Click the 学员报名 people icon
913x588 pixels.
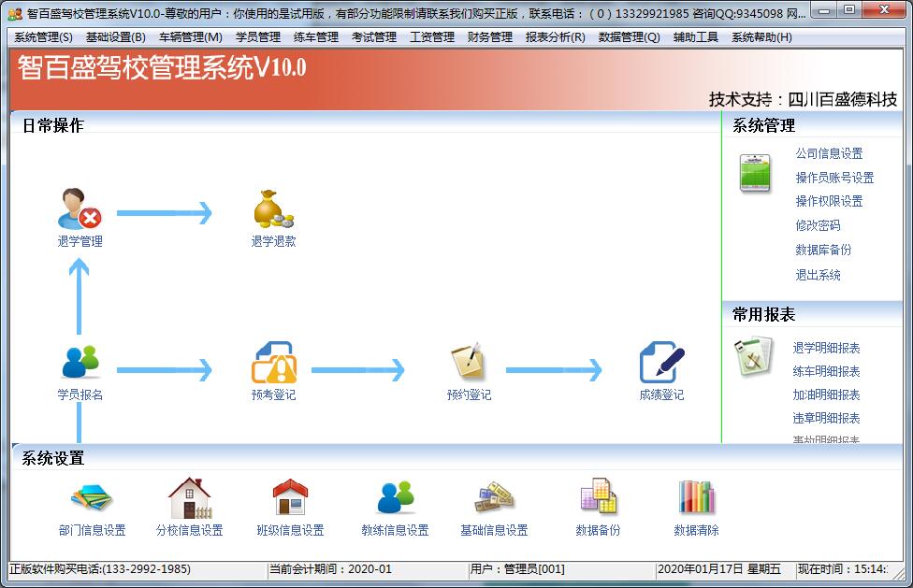[x=80, y=363]
